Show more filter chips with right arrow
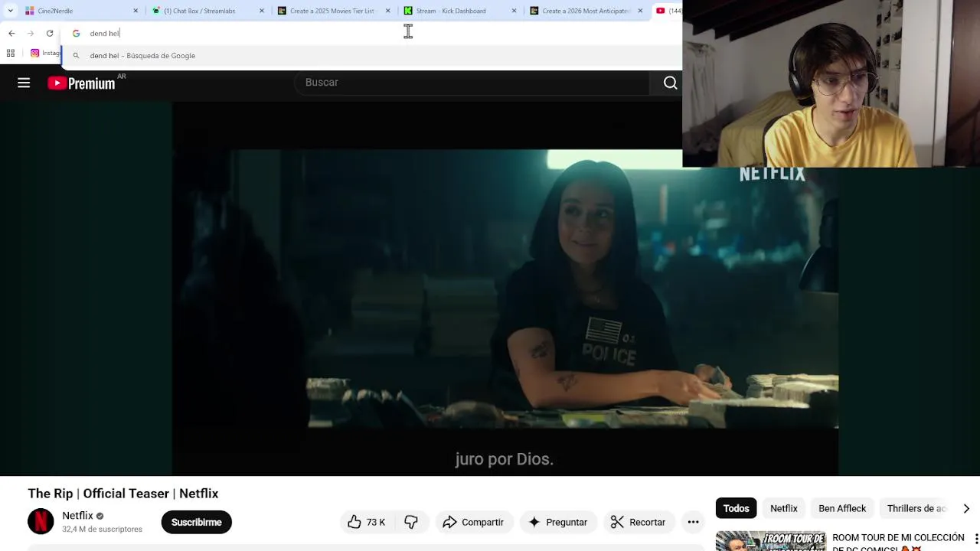Screen dimensions: 980x551 tap(966, 508)
